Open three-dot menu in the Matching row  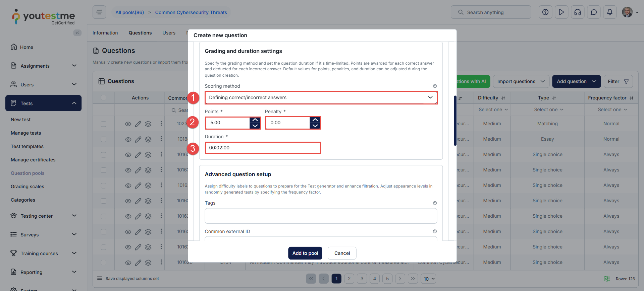161,124
